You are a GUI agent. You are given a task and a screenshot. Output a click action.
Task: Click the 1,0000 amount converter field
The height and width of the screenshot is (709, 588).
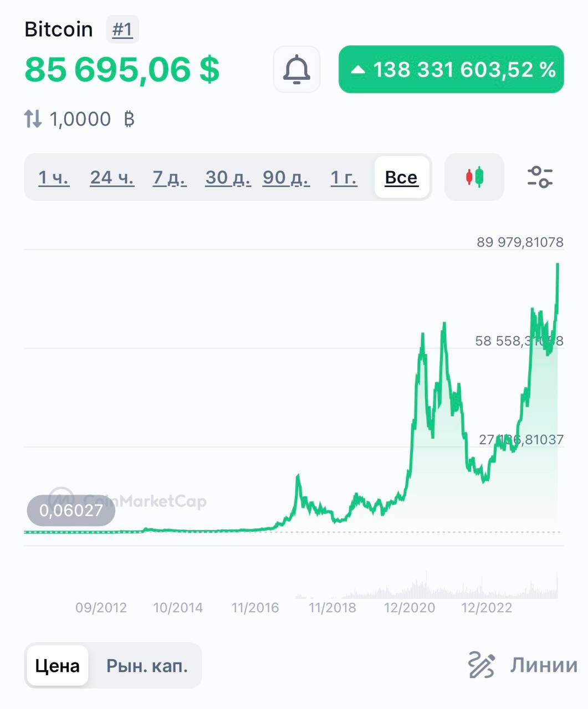[80, 119]
